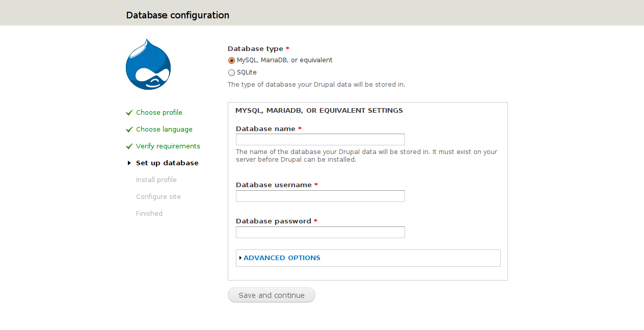Click the Finished step label
Viewport: 644px width, 330px height.
point(149,214)
